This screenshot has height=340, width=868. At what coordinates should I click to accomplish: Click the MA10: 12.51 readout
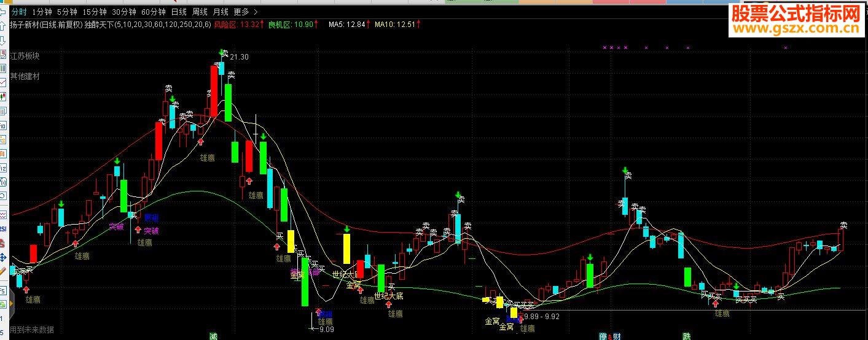[x=397, y=25]
